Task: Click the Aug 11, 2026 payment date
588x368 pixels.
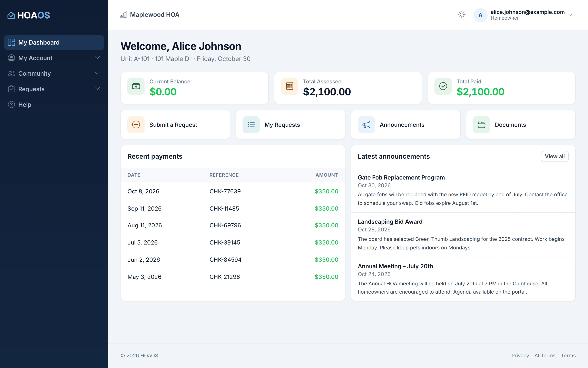Action: point(145,225)
